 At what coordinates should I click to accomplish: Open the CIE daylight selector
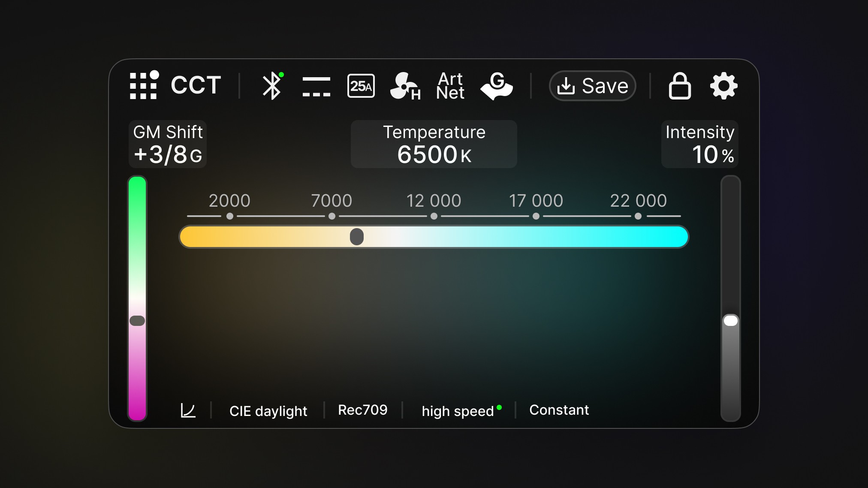[268, 411]
